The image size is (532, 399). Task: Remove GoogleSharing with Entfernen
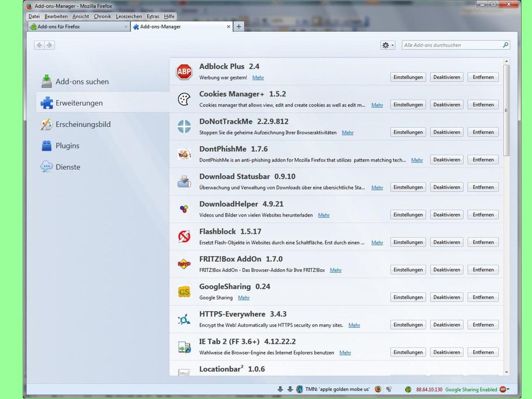pos(483,297)
